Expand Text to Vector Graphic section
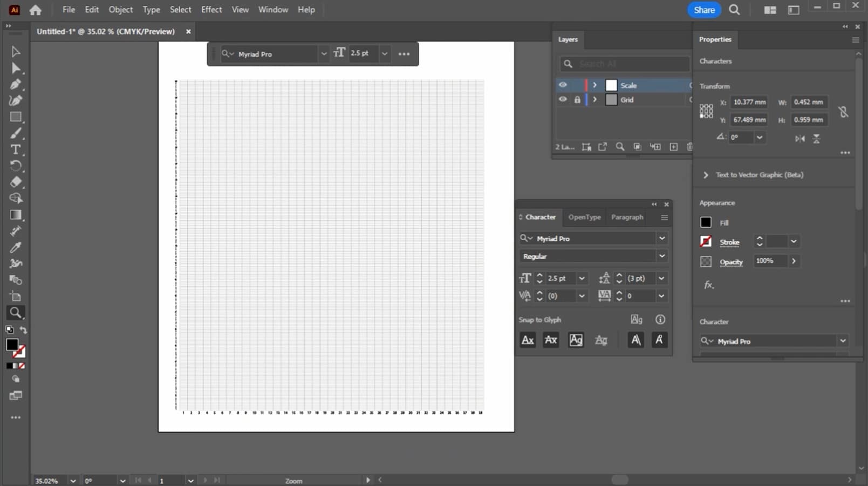Image resolution: width=868 pixels, height=486 pixels. (706, 175)
